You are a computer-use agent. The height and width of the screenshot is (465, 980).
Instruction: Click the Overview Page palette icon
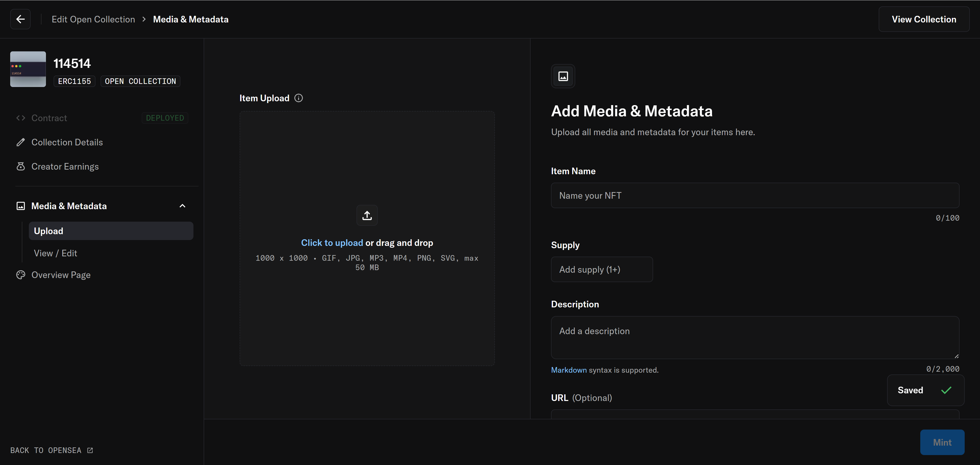(20, 275)
